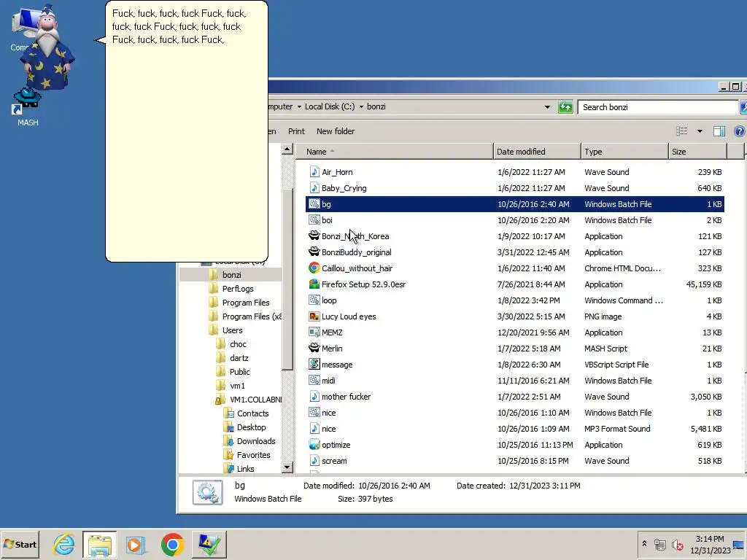Select the Public folder in tree
747x560 pixels.
(239, 371)
